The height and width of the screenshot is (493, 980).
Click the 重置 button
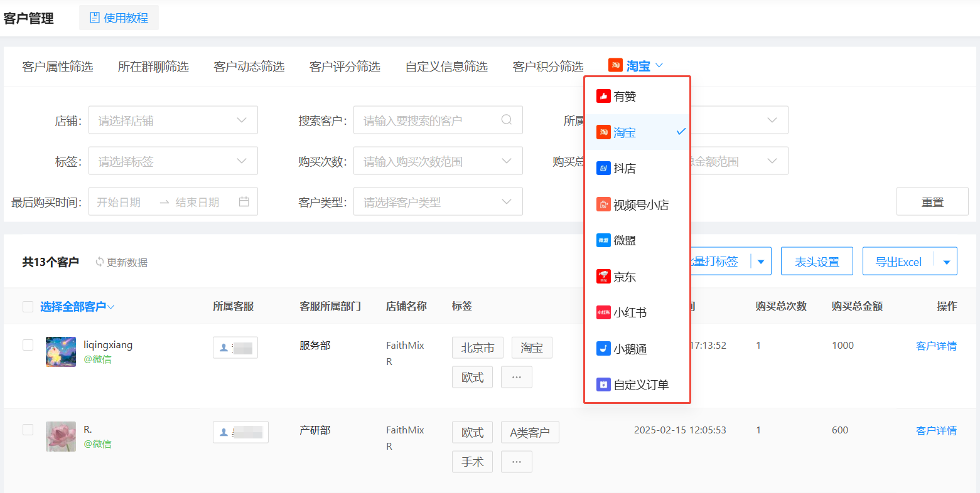point(932,202)
